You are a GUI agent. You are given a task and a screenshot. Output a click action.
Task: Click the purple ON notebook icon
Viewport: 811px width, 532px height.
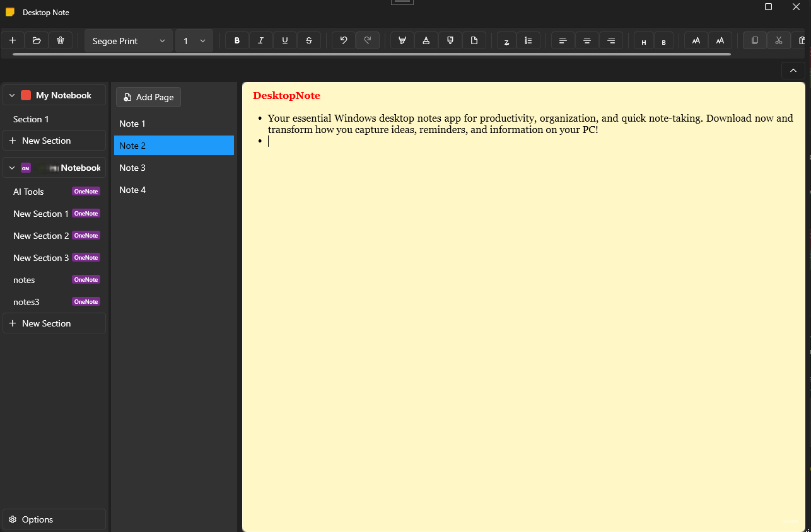coord(26,168)
